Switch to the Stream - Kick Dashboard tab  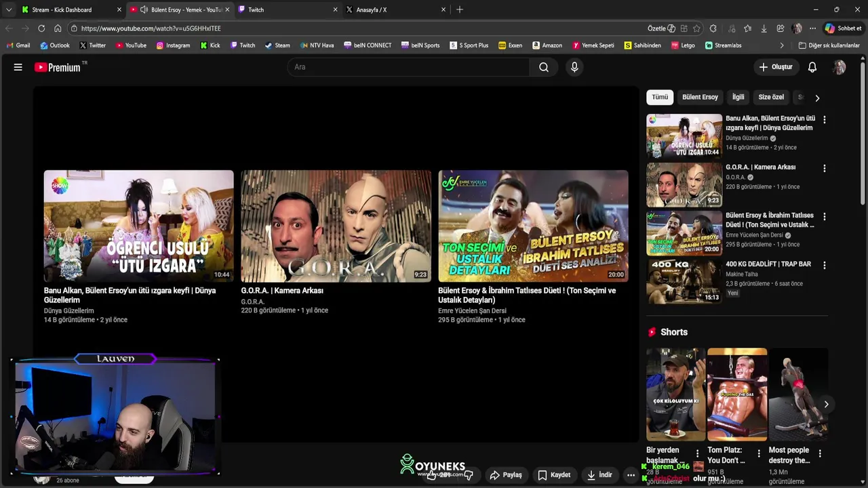pyautogui.click(x=71, y=9)
